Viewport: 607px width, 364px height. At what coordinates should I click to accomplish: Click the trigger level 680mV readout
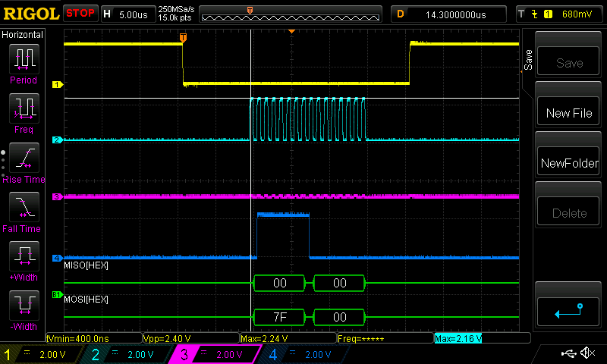577,14
